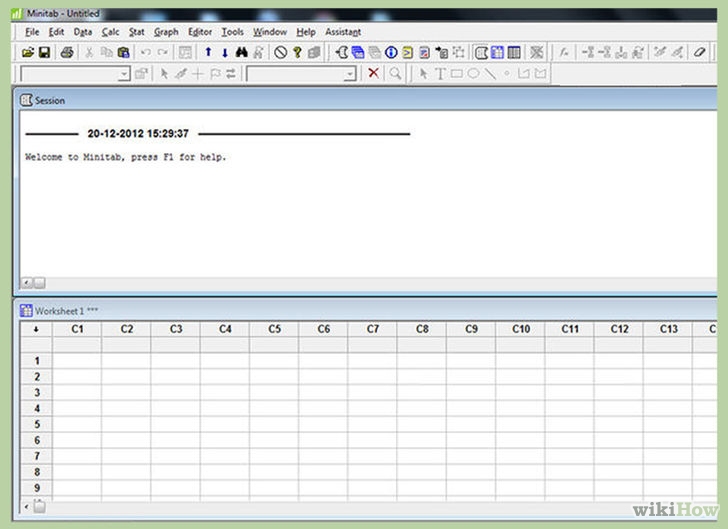Screen dimensions: 728x529
Task: Click the Worksheet 1 window title bar
Action: [x=368, y=310]
